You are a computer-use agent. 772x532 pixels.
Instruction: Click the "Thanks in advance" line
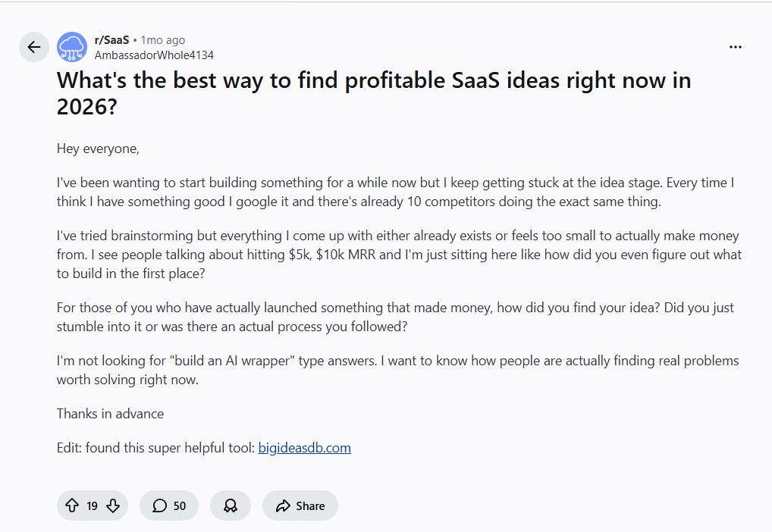point(110,414)
